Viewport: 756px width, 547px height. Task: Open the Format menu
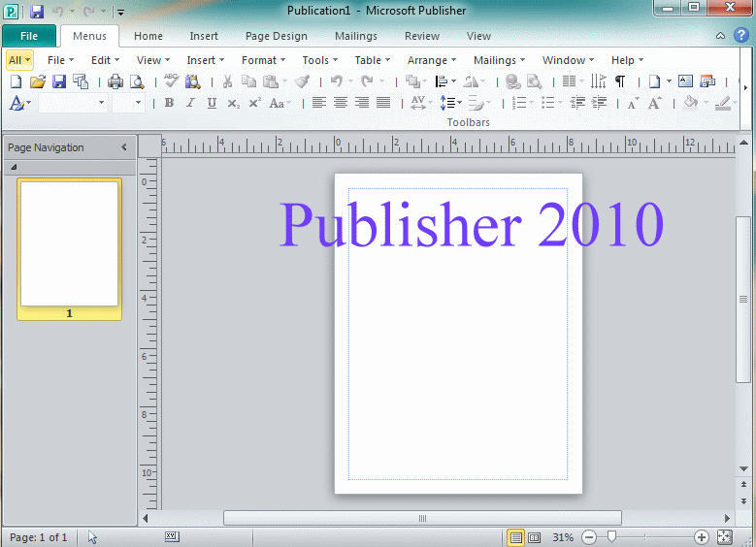(263, 60)
